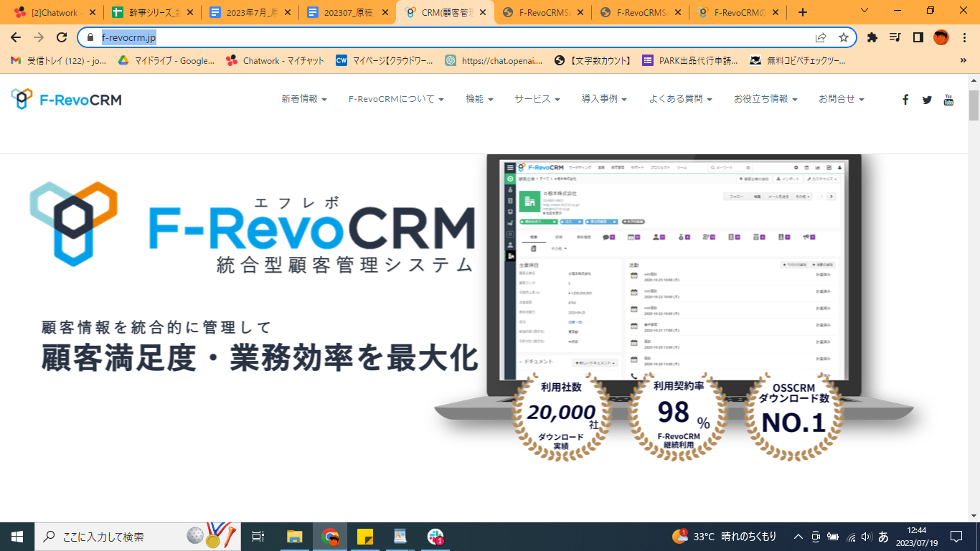Expand the 機能 menu
This screenshot has width=980, height=551.
coord(479,99)
